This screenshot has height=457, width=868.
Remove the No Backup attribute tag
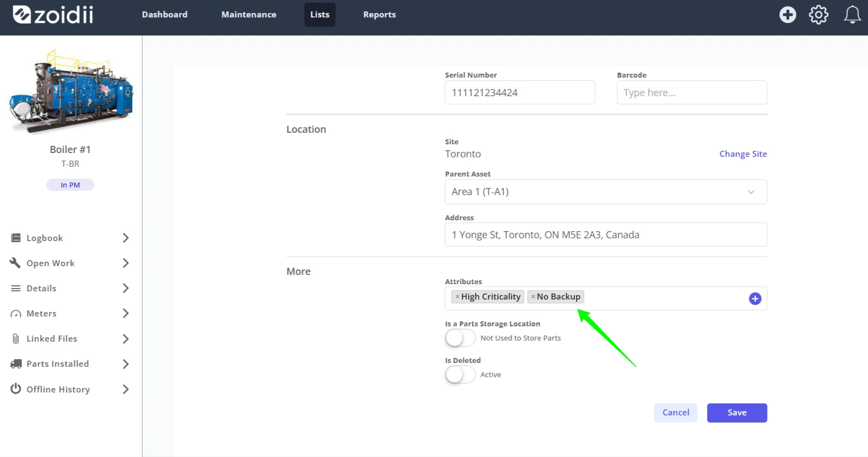pos(533,297)
